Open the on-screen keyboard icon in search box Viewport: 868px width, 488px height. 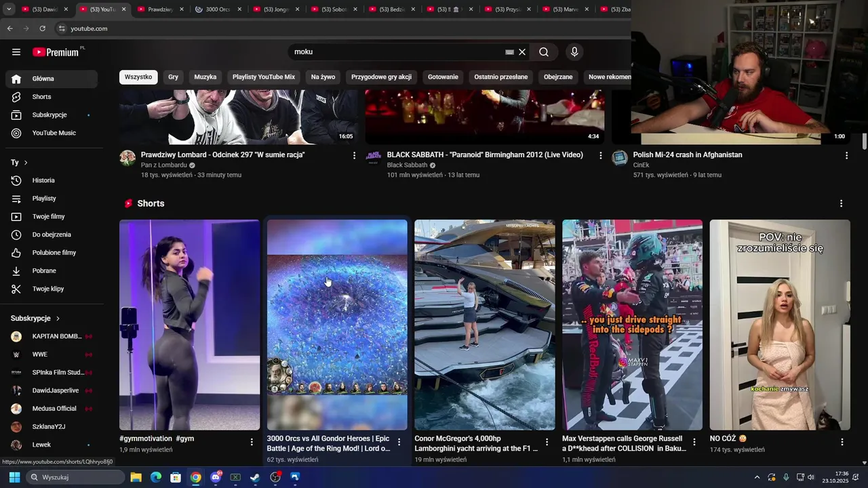[x=509, y=52]
